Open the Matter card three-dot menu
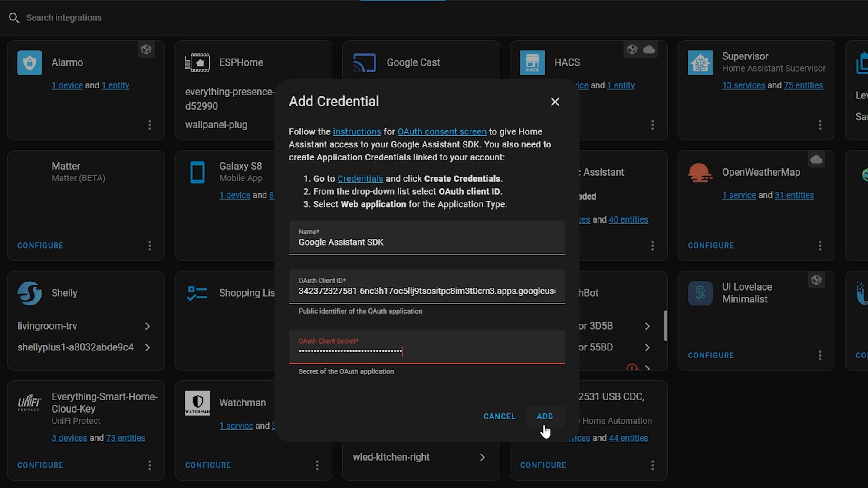The image size is (868, 488). [x=150, y=246]
